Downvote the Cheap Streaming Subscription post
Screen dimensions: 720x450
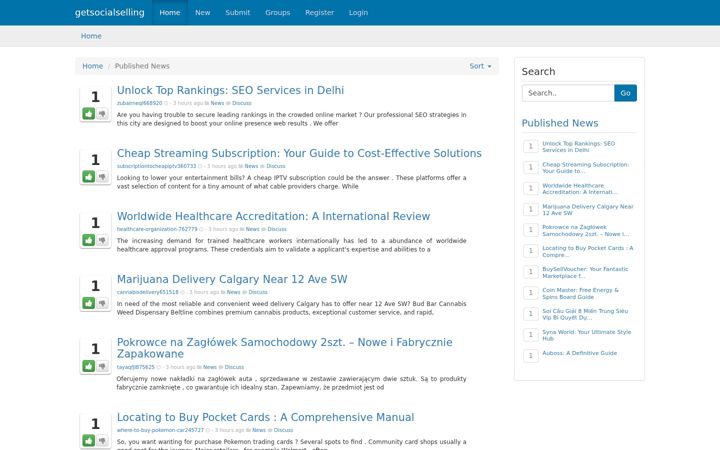(102, 176)
